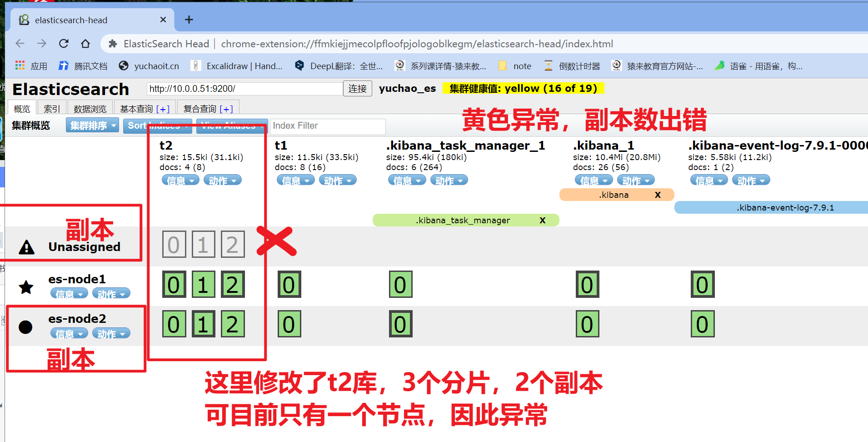Screen dimensions: 868x442
Task: Open the 应用 apps grid shortcut
Action: click(x=31, y=66)
